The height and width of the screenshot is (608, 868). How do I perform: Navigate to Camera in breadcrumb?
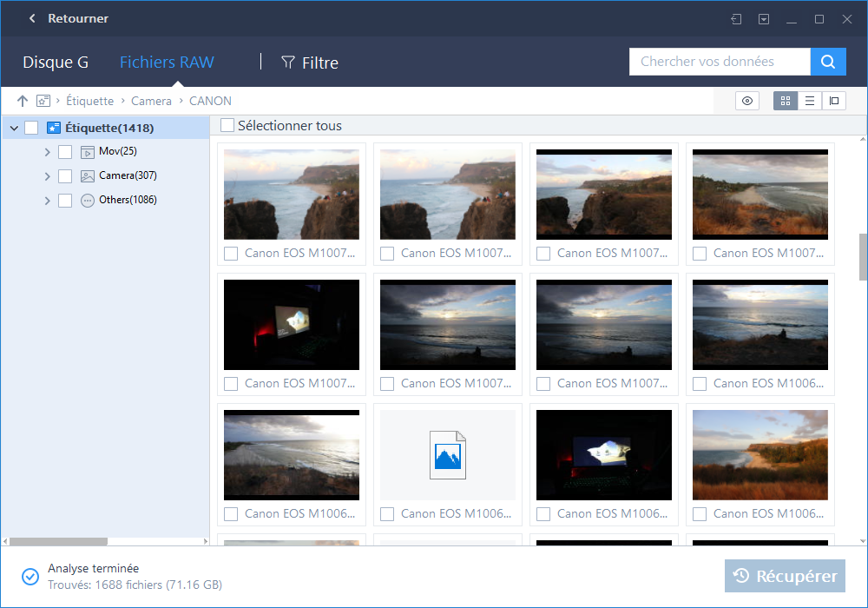pyautogui.click(x=151, y=101)
